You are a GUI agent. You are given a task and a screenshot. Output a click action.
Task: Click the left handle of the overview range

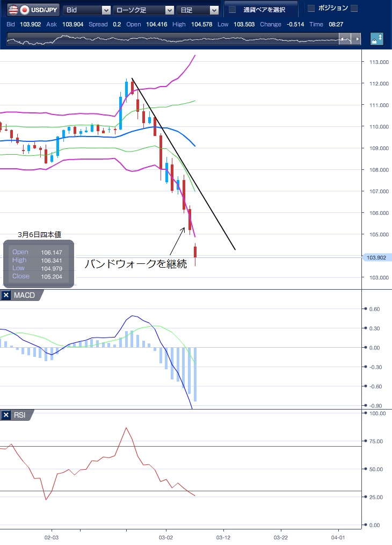341,40
